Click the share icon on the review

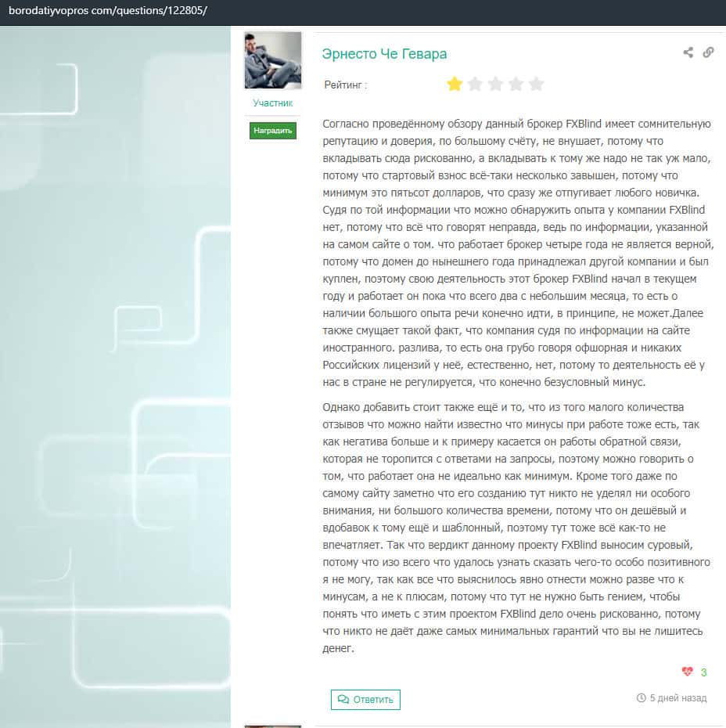pos(688,52)
